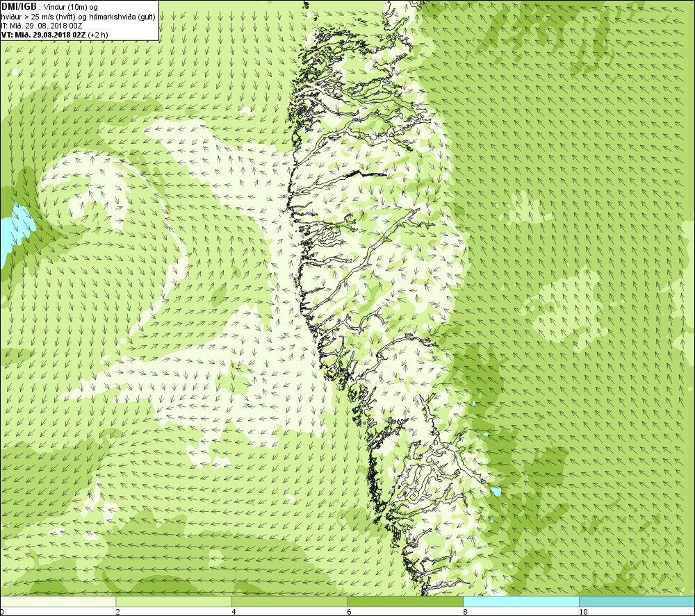Click the 'Vindur (10m) og' label
The image size is (695, 616).
point(72,8)
